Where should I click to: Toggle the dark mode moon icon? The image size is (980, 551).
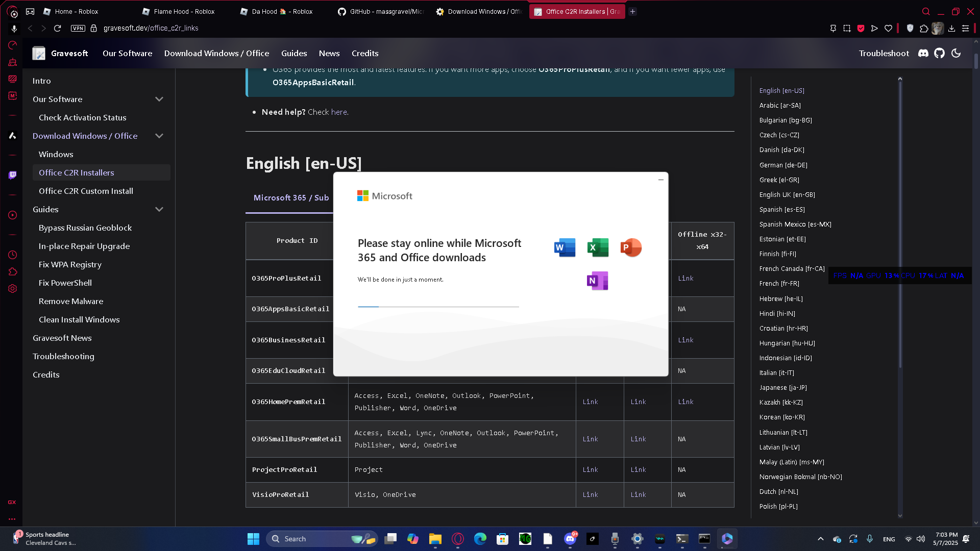(x=956, y=53)
